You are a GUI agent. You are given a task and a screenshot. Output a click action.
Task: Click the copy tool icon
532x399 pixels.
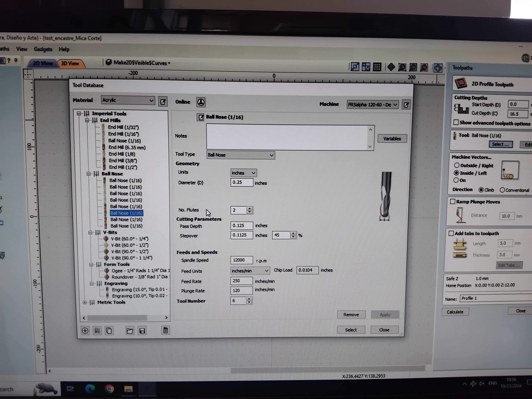(x=109, y=330)
